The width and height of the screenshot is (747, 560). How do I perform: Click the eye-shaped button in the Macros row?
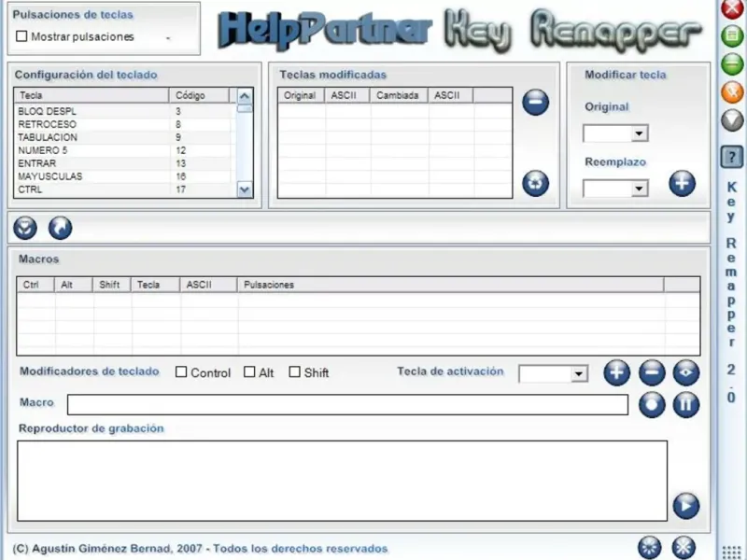tap(686, 372)
